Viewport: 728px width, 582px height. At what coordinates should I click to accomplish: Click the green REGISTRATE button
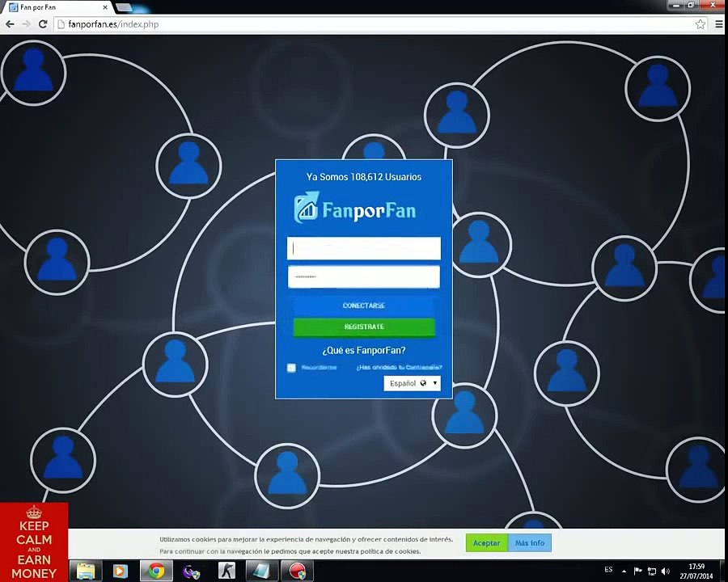tap(364, 327)
